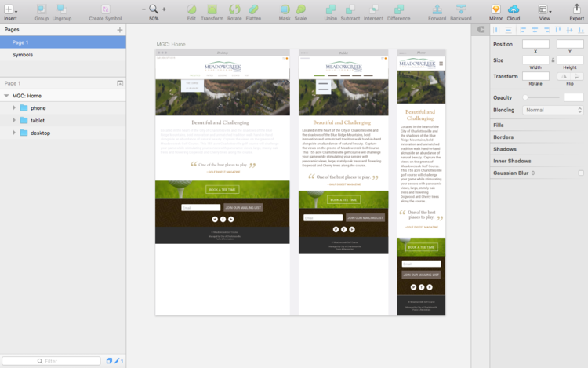Add a new page with plus icon

point(120,30)
